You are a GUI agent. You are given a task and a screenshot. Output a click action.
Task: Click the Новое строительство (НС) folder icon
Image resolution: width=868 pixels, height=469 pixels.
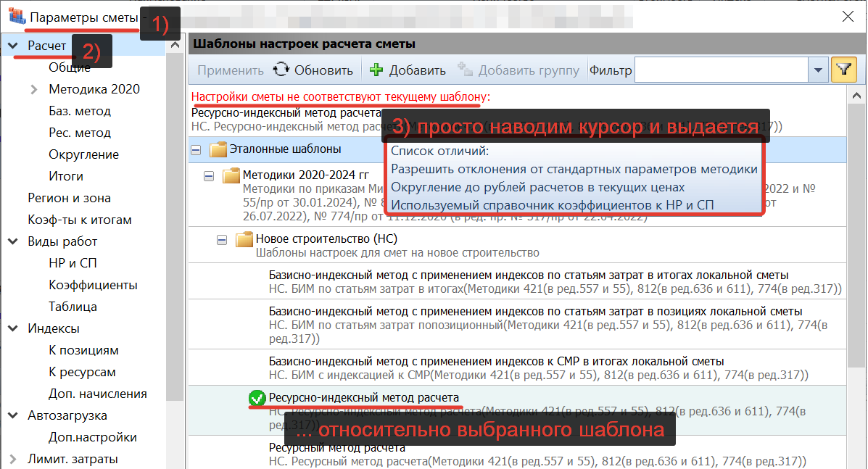tap(244, 239)
